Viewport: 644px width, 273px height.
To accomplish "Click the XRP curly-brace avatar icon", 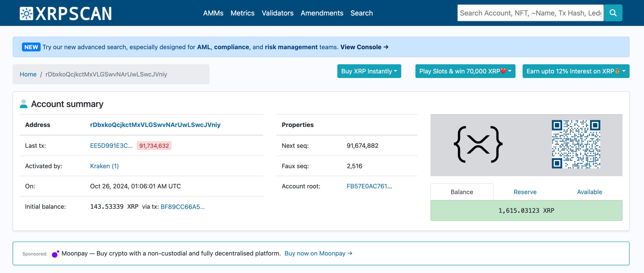I will [x=478, y=144].
